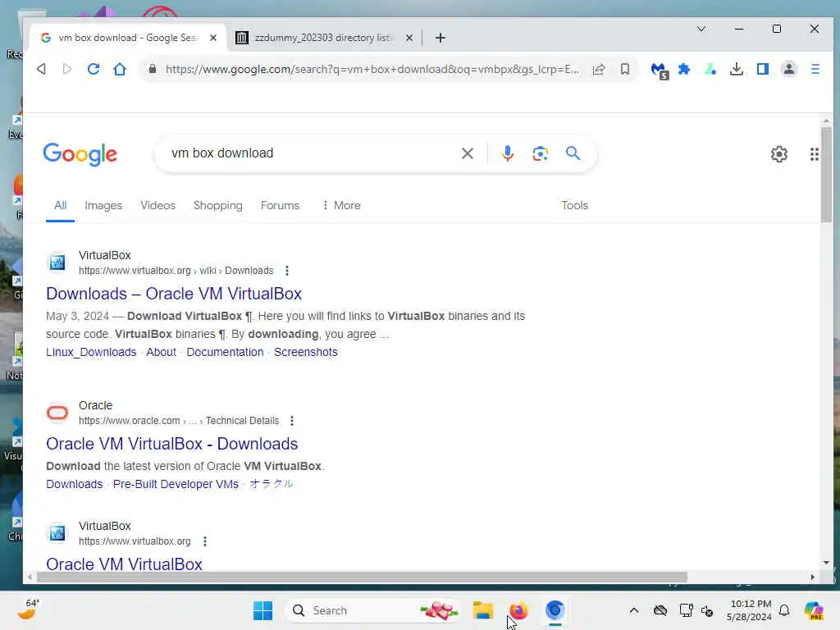Open the Google apps grid

pyautogui.click(x=815, y=154)
